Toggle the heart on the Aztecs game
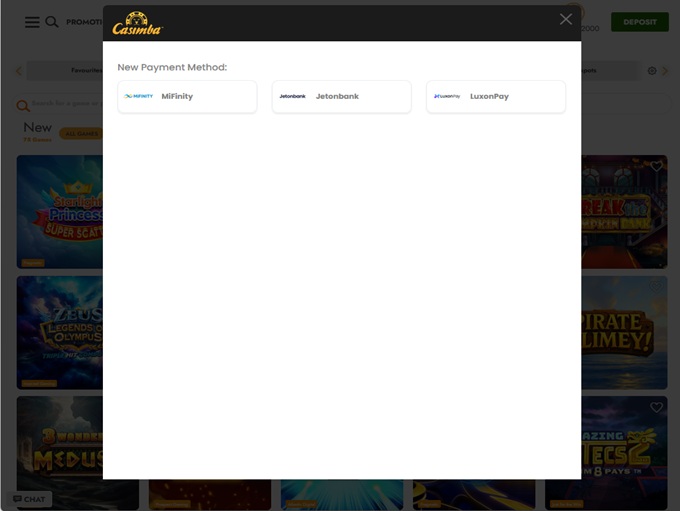This screenshot has height=511, width=680. [657, 407]
